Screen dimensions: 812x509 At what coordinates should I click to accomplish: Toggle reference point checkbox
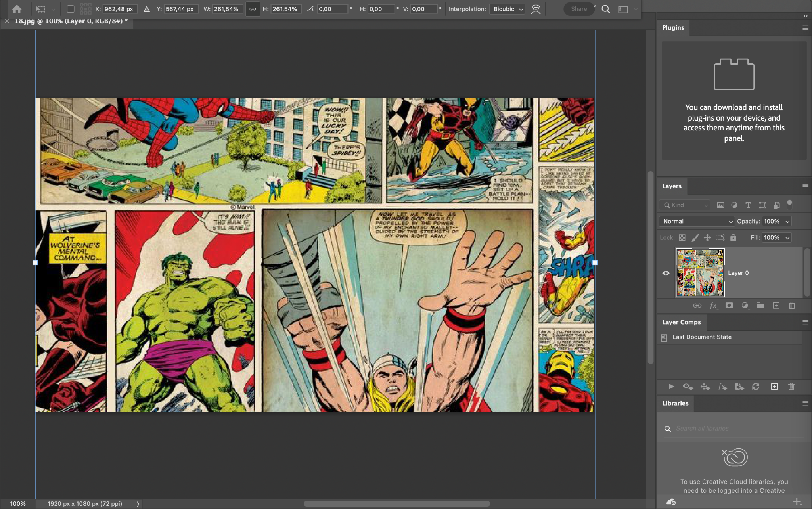click(71, 9)
